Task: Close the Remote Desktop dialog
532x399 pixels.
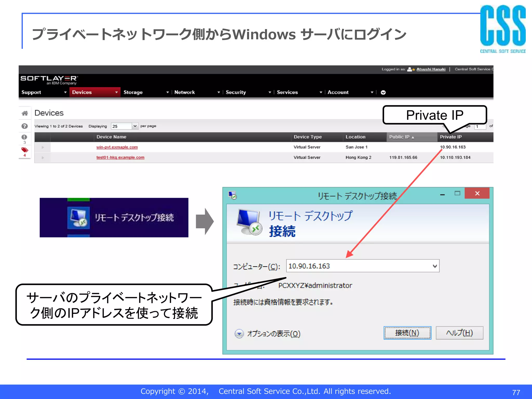Action: click(477, 193)
